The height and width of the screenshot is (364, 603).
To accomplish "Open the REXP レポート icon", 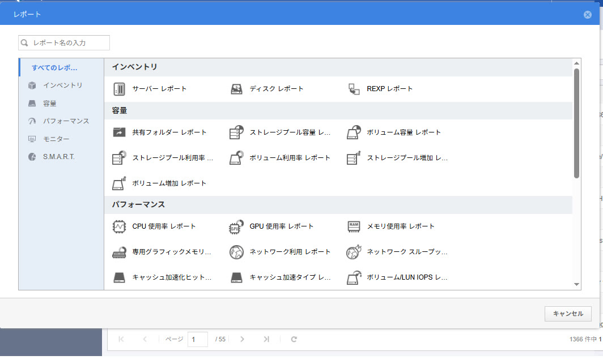I will tap(354, 89).
